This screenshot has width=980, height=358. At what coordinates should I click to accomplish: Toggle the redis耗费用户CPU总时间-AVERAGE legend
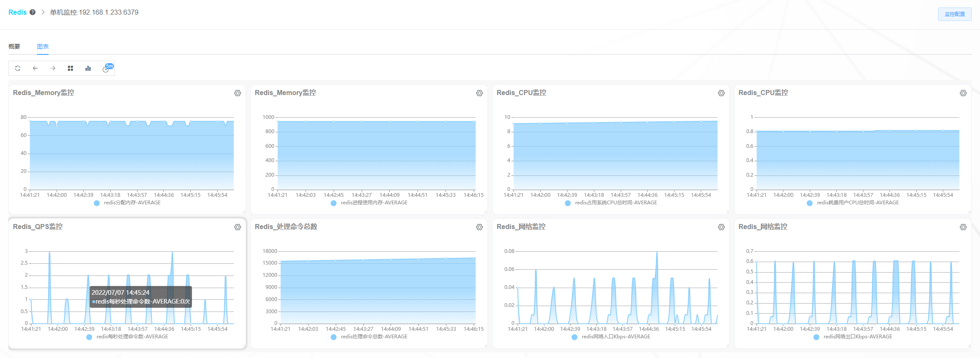click(x=853, y=203)
